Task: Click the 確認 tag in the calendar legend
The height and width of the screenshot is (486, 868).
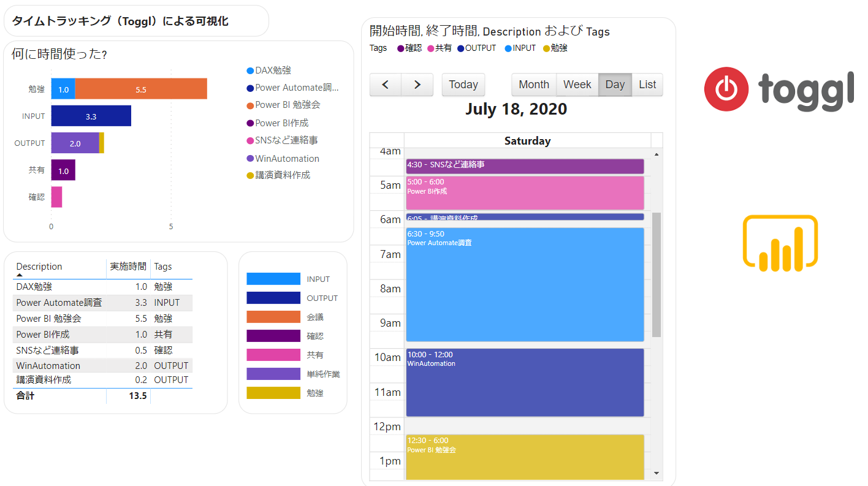Action: 409,48
